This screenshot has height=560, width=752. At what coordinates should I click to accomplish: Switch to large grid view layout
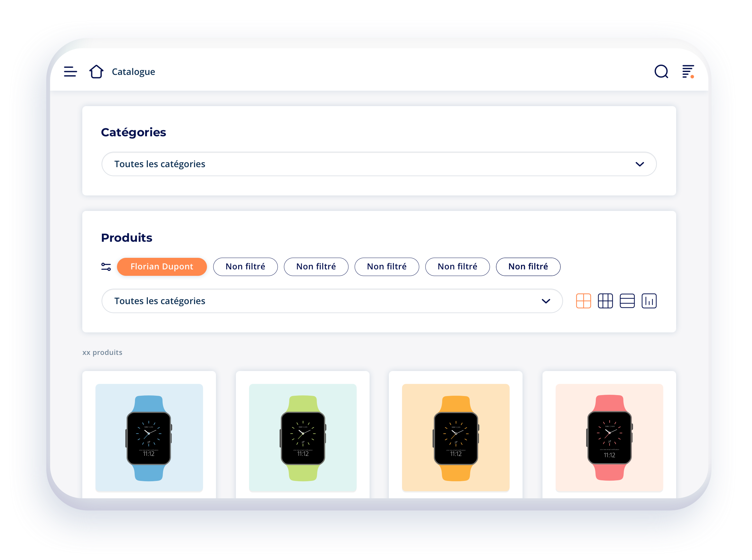[584, 301]
